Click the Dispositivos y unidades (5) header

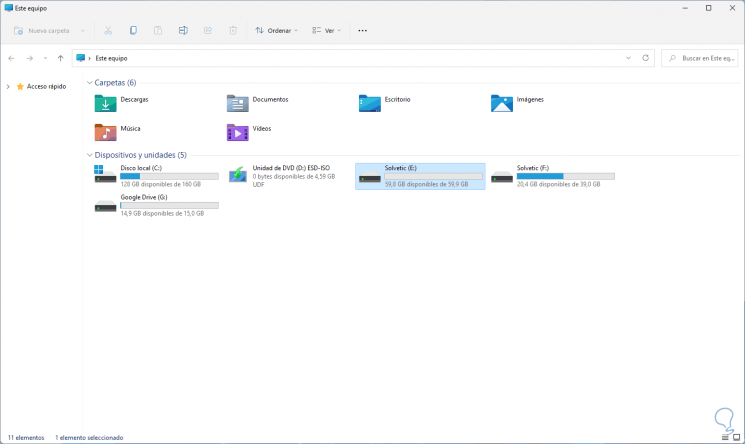[x=141, y=155]
